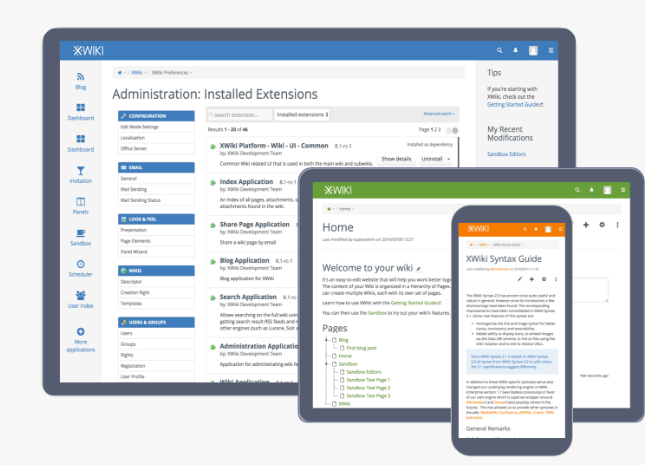645x465 pixels.
Task: Click search extension input field
Action: (240, 114)
